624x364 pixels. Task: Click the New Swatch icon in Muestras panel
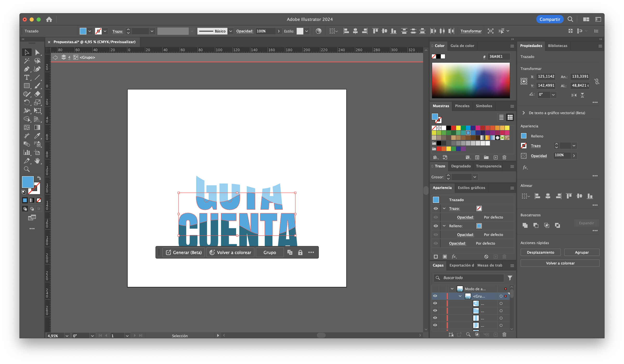496,157
